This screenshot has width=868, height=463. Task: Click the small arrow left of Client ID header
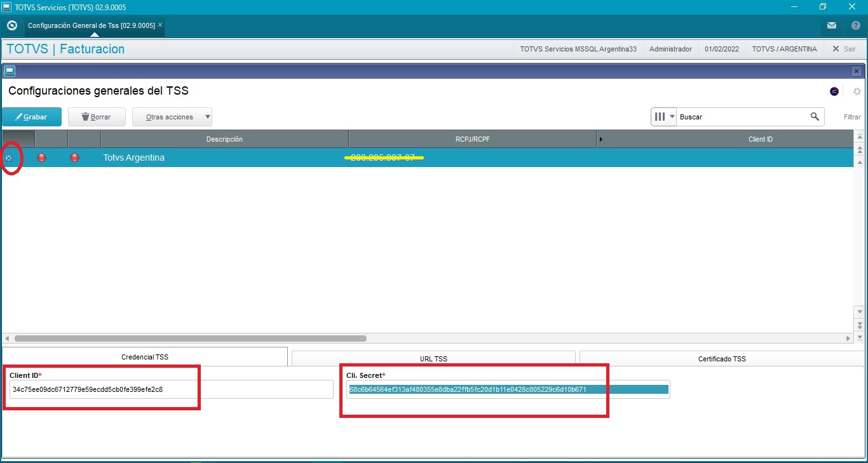[601, 139]
